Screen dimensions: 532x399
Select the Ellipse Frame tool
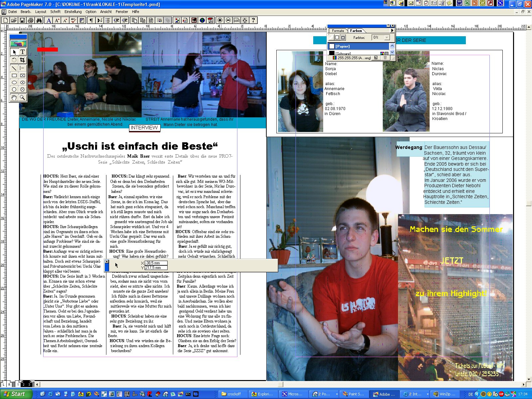[22, 82]
